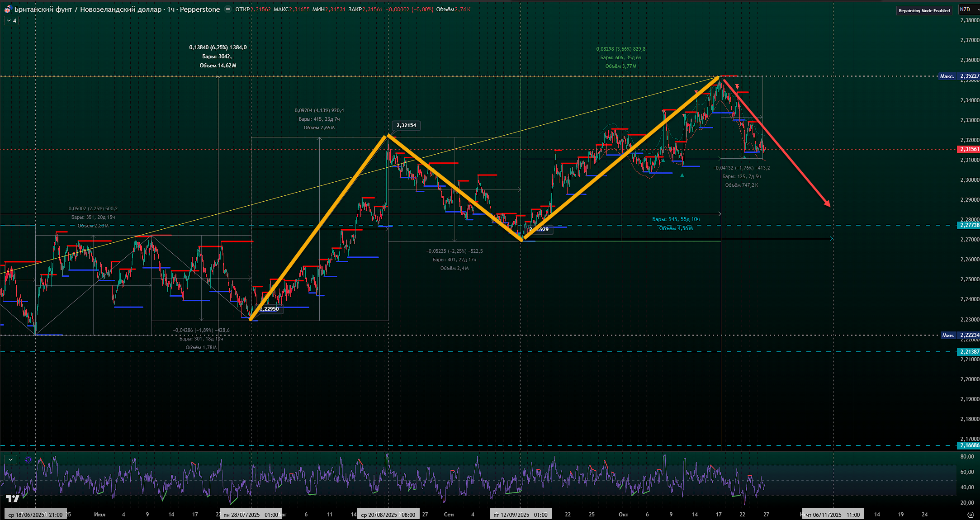This screenshot has width=980, height=520.
Task: Click the пт 12/09/2025 01:00 time marker
Action: pyautogui.click(x=521, y=515)
